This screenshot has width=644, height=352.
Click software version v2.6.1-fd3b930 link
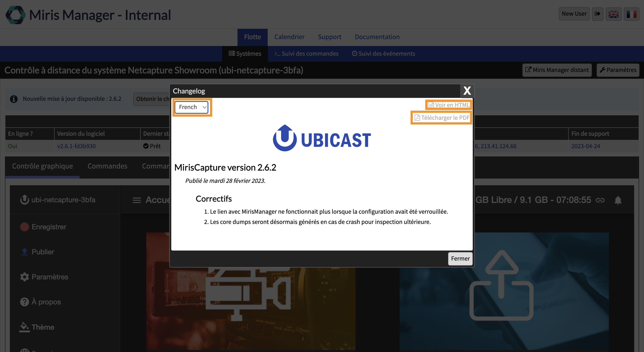(76, 146)
